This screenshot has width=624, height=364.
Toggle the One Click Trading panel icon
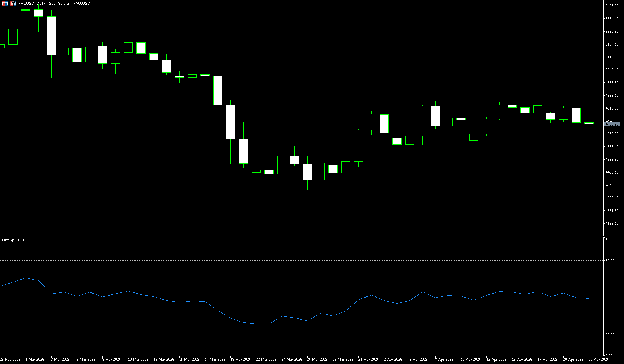(5, 3)
